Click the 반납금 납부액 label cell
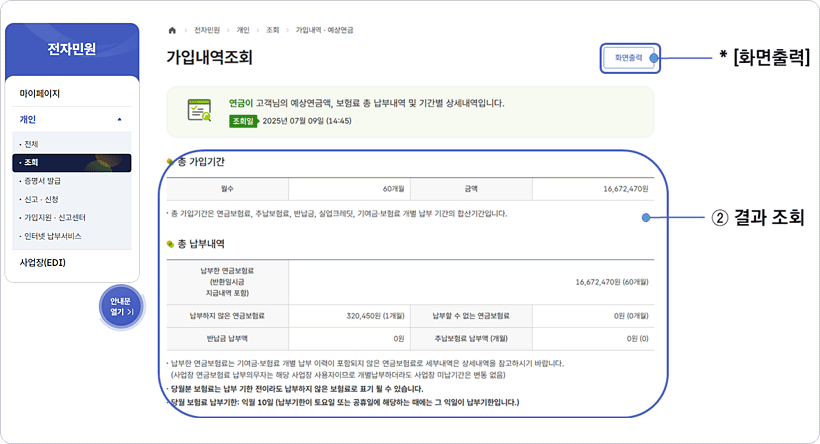The width and height of the screenshot is (820, 444). 227,339
